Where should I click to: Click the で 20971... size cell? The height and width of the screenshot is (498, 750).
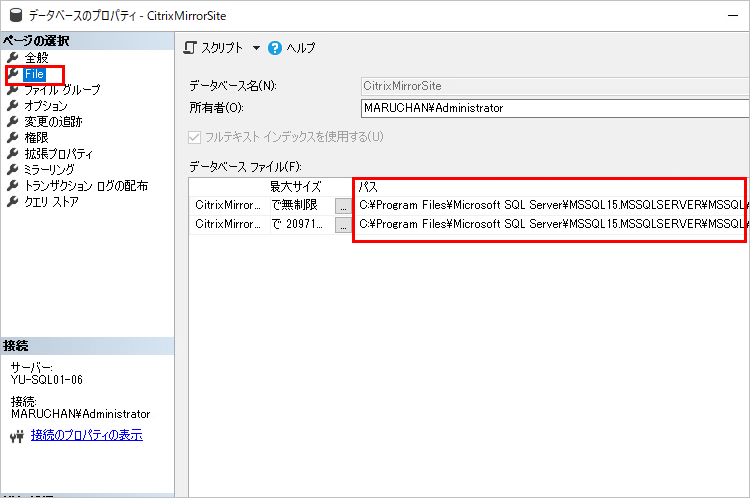pyautogui.click(x=302, y=224)
